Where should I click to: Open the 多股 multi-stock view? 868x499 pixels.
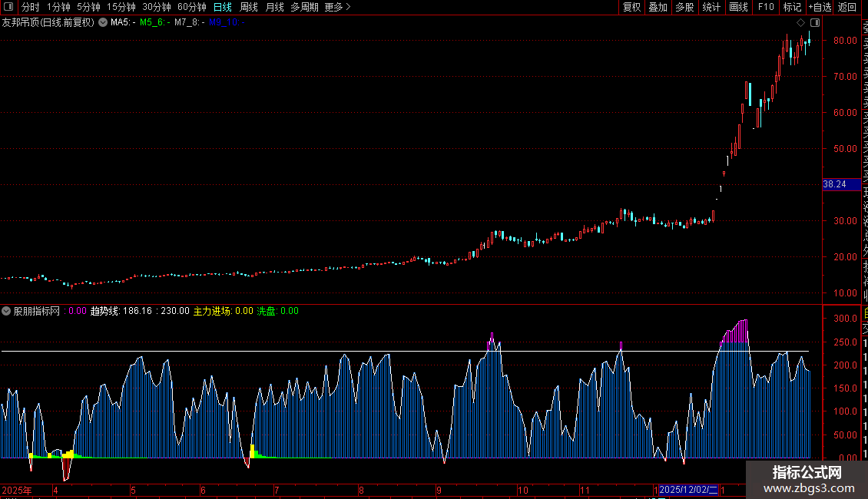[684, 7]
